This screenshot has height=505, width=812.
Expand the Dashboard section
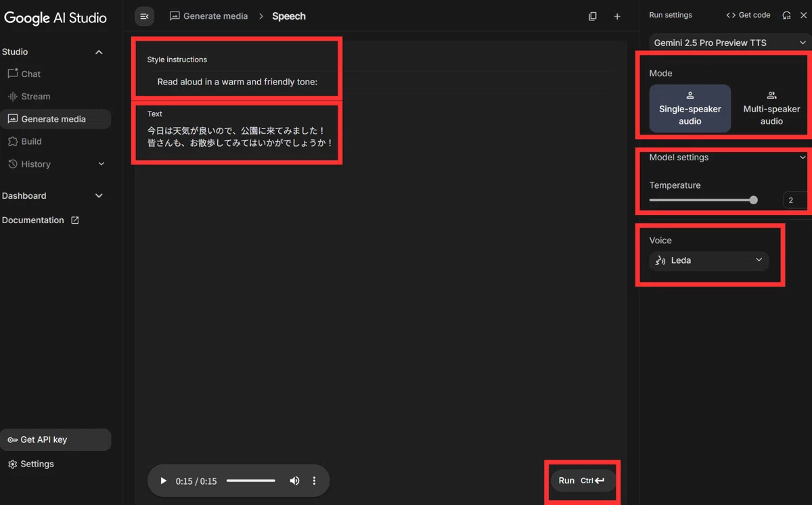99,196
